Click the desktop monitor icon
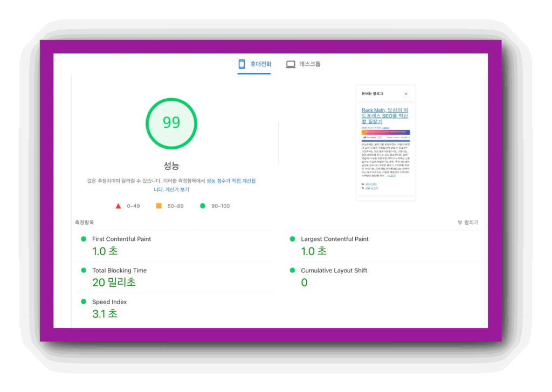The image size is (552, 392). point(291,64)
